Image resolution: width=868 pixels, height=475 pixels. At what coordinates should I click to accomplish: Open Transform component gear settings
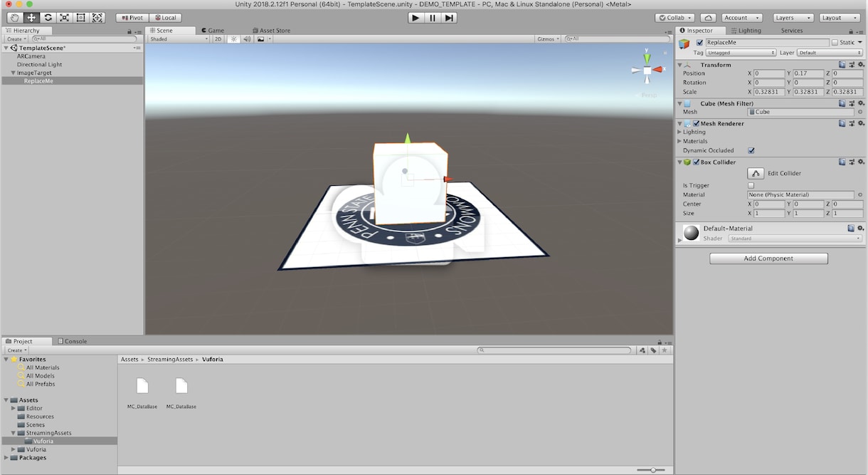861,65
